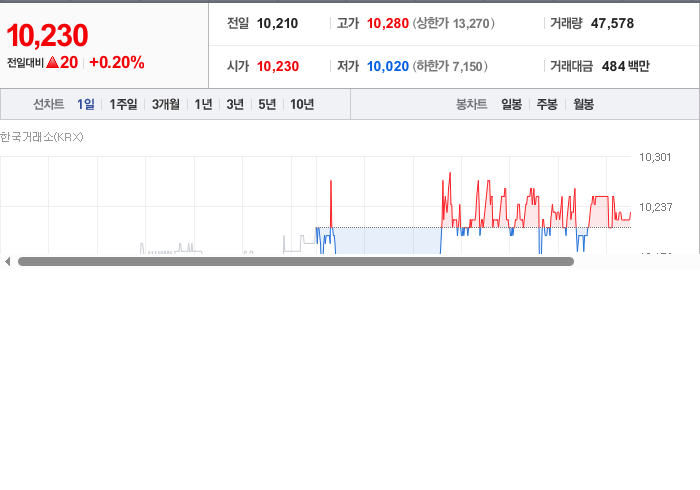Viewport: 700px width, 490px height.
Task: Click the blue shaded area of the chart
Action: (388, 240)
